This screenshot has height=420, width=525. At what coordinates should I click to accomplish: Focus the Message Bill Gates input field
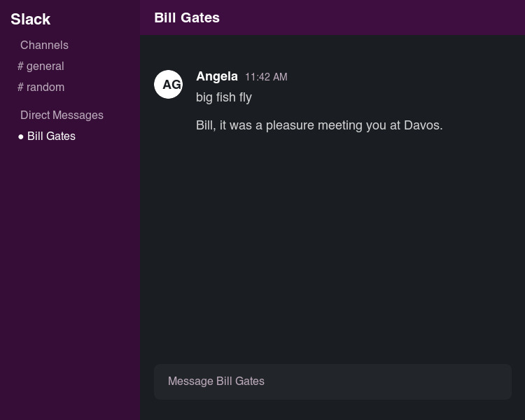tap(332, 381)
